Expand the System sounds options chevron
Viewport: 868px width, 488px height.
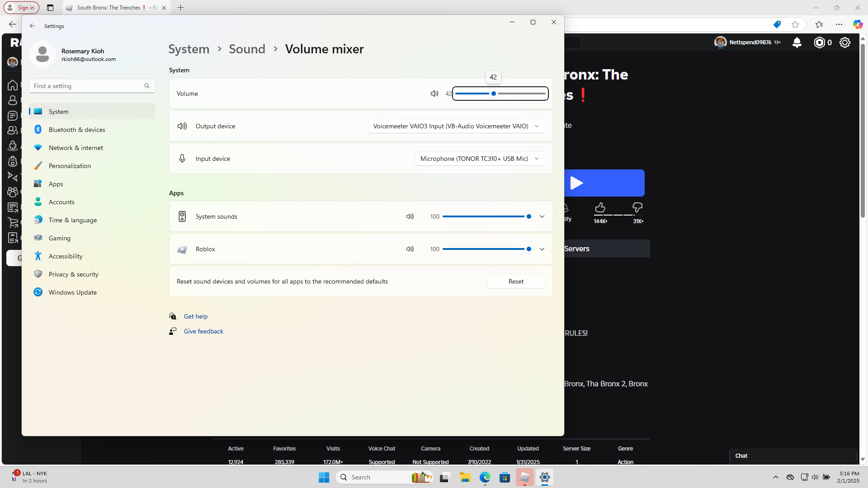tap(542, 216)
